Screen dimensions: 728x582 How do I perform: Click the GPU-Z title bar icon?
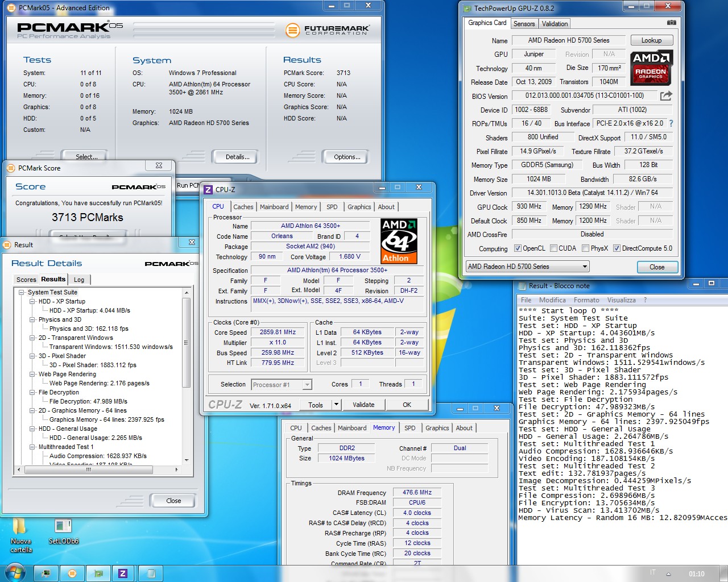(467, 9)
